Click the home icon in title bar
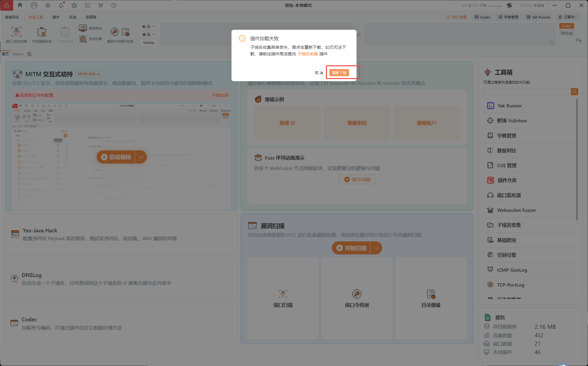Image resolution: width=588 pixels, height=366 pixels. 20,5
